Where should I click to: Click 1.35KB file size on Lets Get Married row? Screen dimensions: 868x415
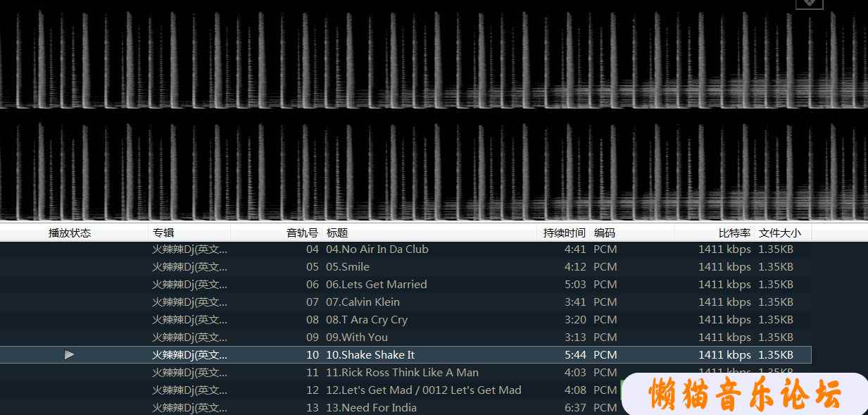pyautogui.click(x=776, y=284)
